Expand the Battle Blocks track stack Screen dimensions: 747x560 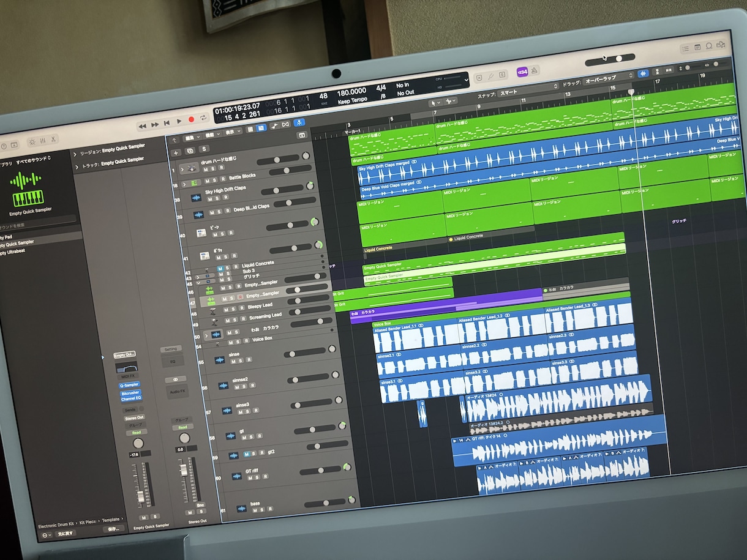[x=184, y=184]
